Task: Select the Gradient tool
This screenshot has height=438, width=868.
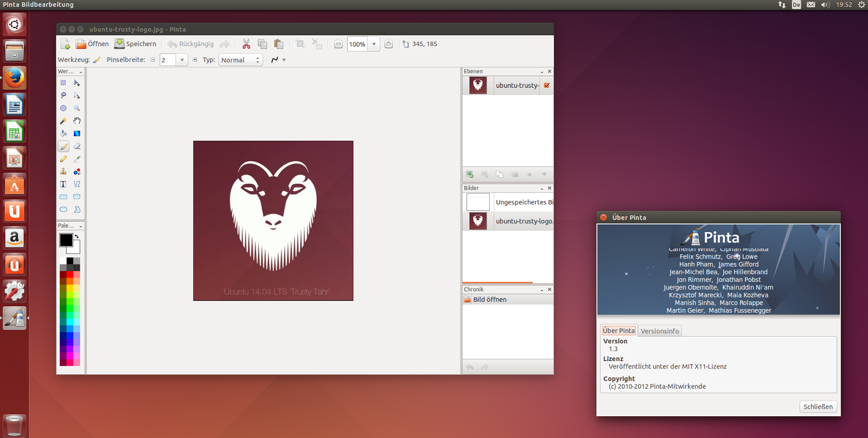Action: tap(77, 133)
